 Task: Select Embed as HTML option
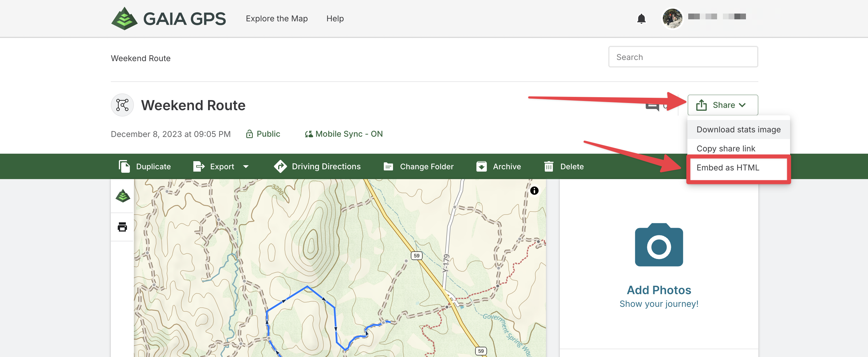(727, 168)
